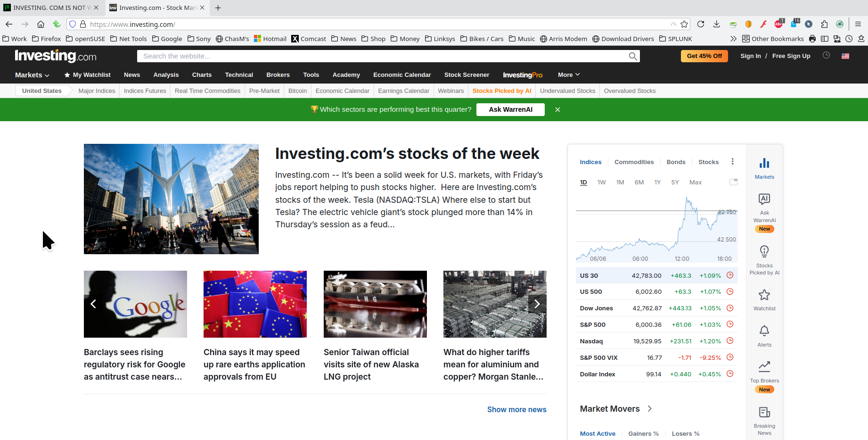
Task: Expand the Markets dropdown menu
Action: click(x=32, y=75)
